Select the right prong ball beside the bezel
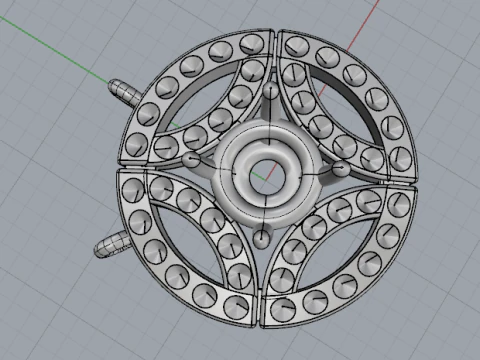Image resolution: width=480 pixels, height=360 pixels. (341, 169)
